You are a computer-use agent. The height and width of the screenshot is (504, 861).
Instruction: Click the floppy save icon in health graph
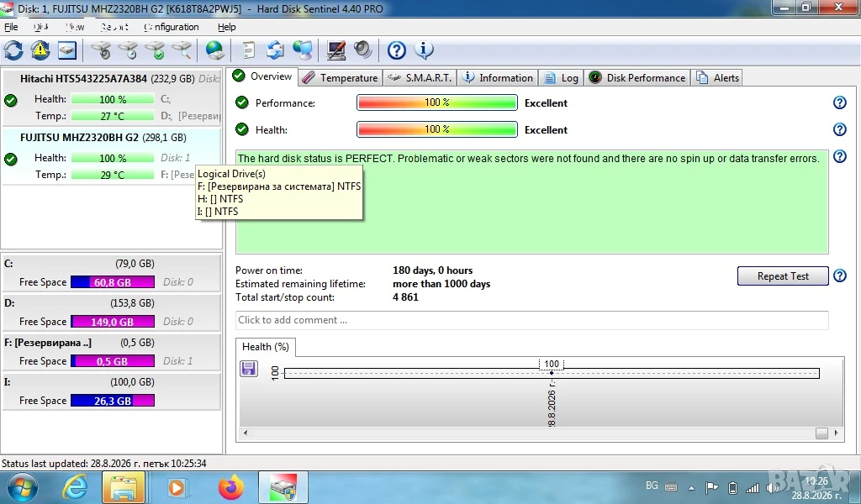(249, 369)
